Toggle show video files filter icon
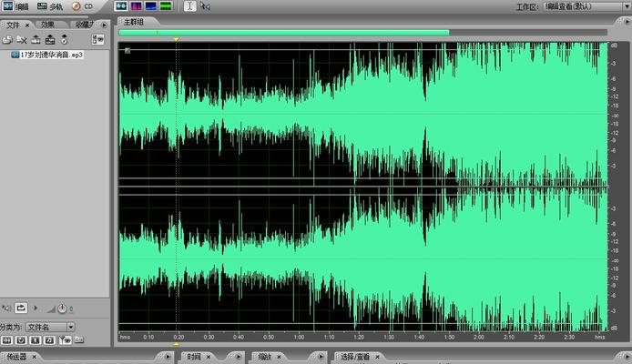The width and height of the screenshot is (632, 364). click(x=36, y=340)
